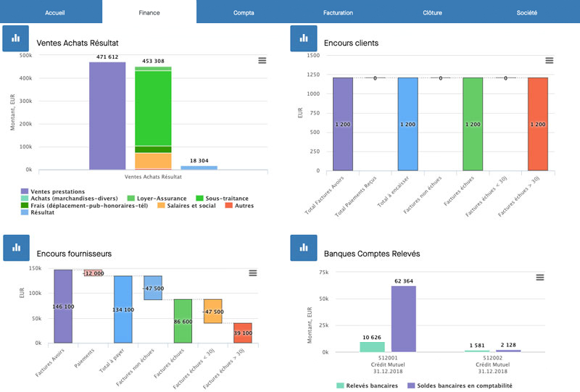This screenshot has width=580, height=392.
Task: Open hamburger menu of Encours clients chart
Action: [x=550, y=60]
